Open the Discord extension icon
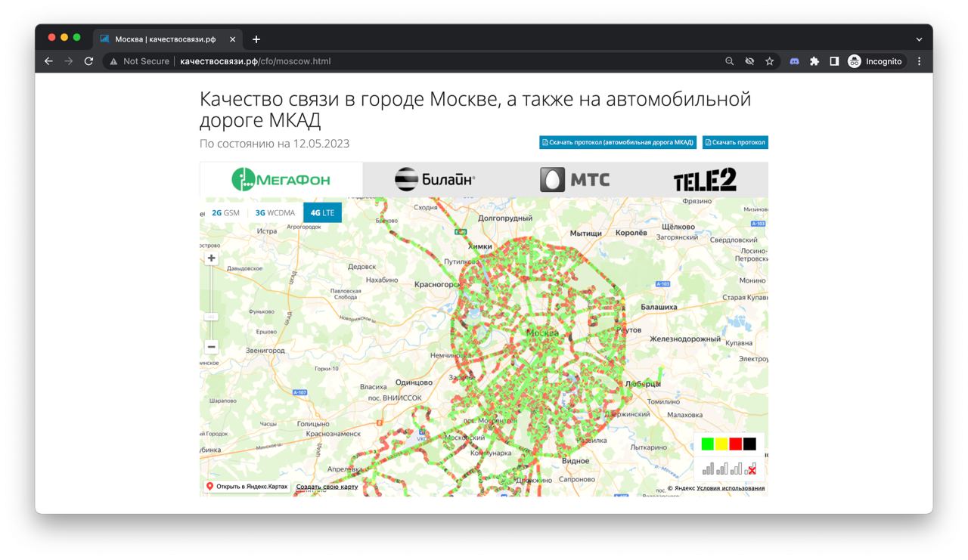968x560 pixels. pyautogui.click(x=794, y=61)
